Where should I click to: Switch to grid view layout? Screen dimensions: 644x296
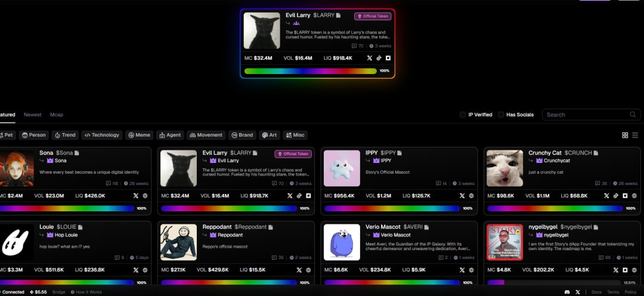click(x=625, y=135)
